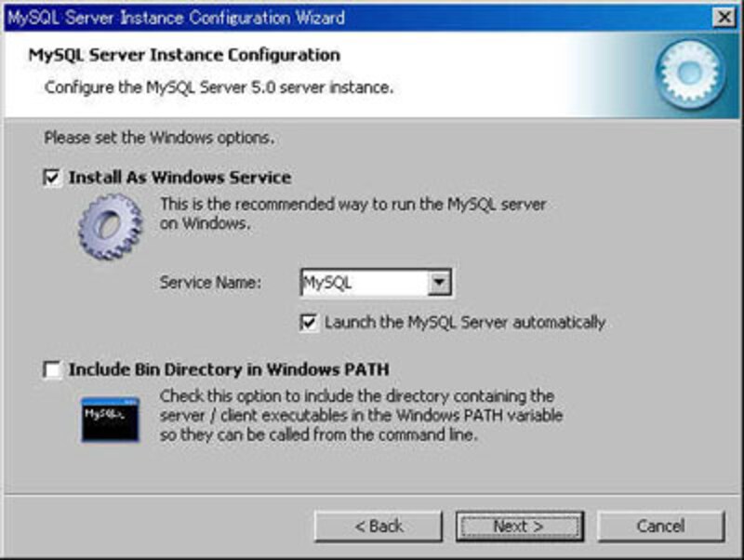This screenshot has height=560, width=744.
Task: Uncheck Install As Windows Service
Action: coord(52,178)
